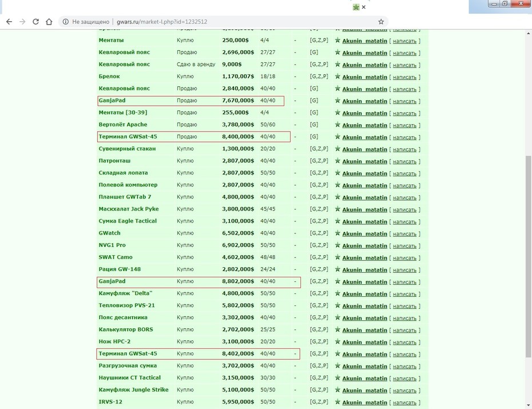
Task: Open the Кевларовый пояс link priced 2,696,000$
Action: (x=124, y=52)
